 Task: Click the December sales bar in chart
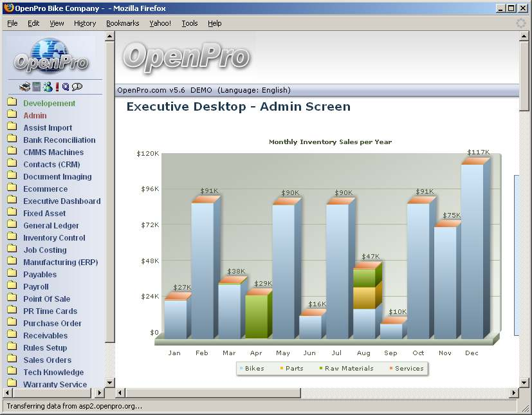click(472, 251)
